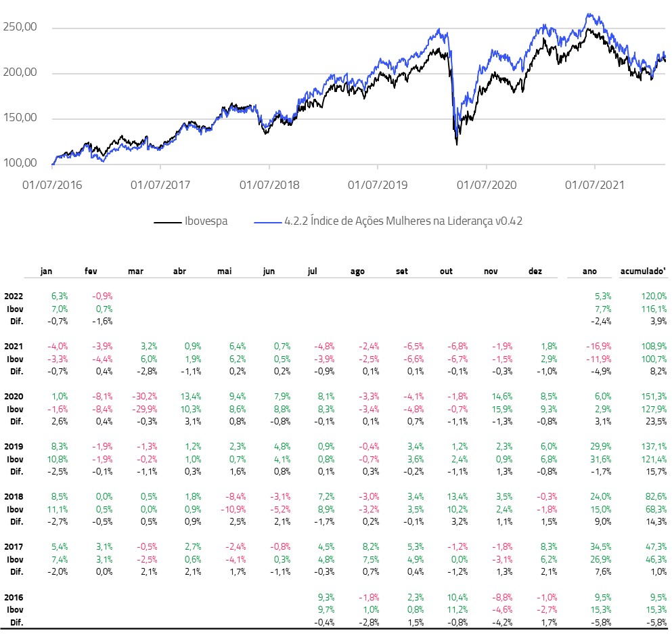
Task: Click the 01/07/2021 x-axis date label
Action: (x=594, y=184)
